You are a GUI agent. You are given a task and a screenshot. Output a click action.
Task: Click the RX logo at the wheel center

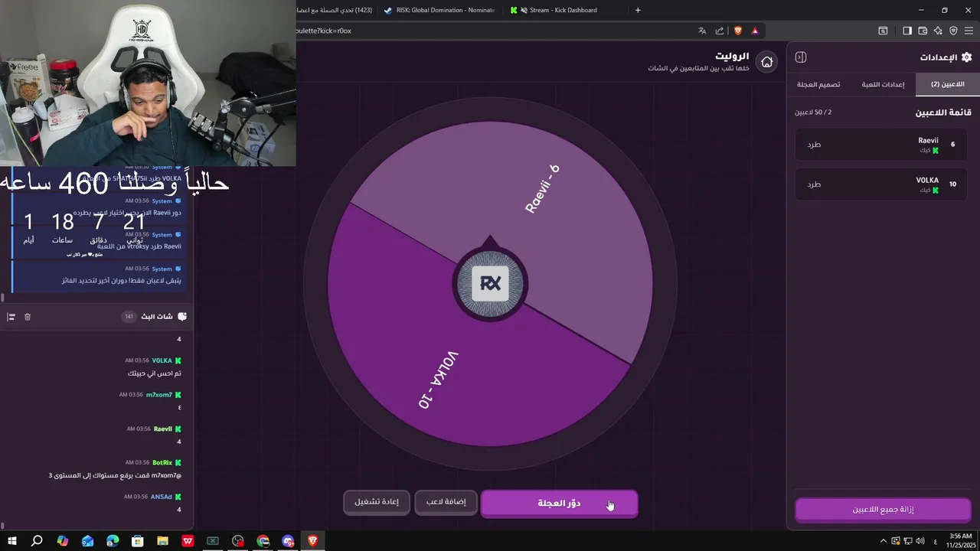[490, 284]
